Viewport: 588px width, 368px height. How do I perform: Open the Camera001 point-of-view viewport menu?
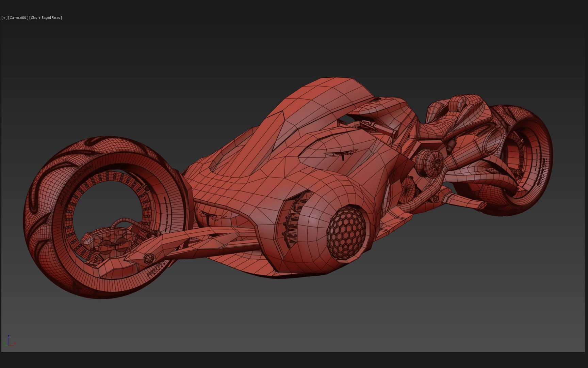[x=18, y=18]
